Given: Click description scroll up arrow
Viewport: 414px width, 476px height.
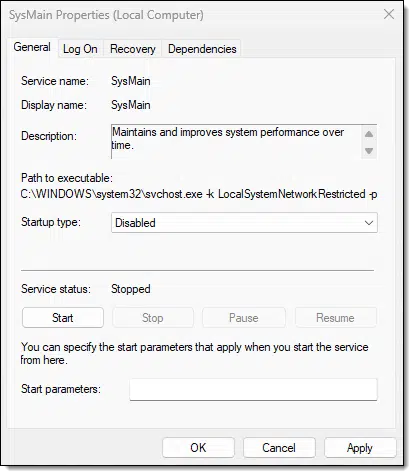Looking at the screenshot, I should [x=369, y=134].
